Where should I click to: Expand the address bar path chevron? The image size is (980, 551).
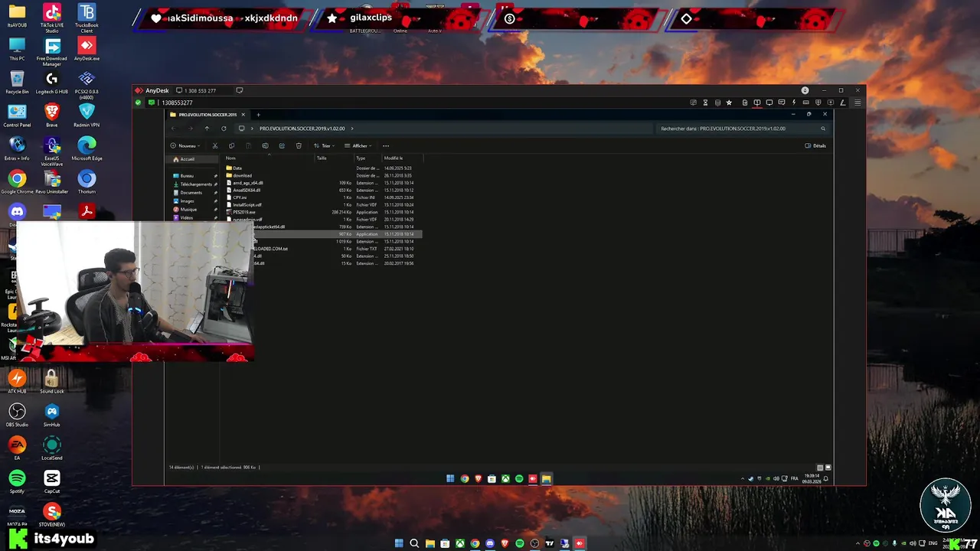352,129
